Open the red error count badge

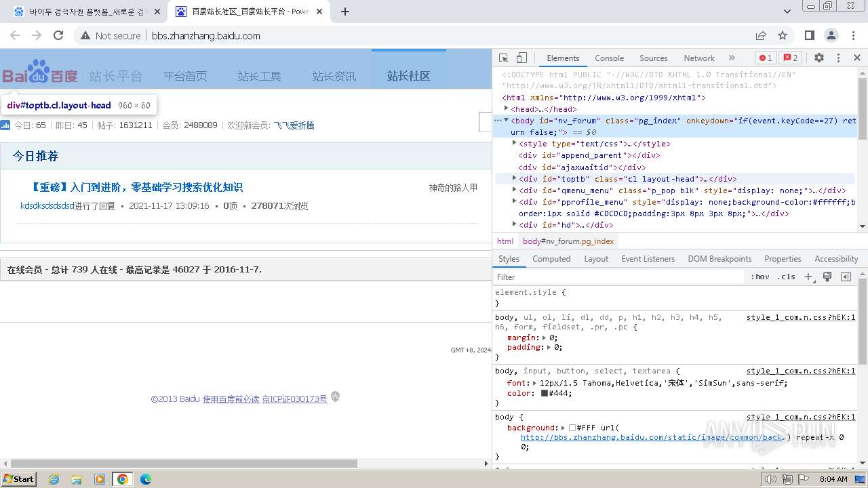pos(766,58)
